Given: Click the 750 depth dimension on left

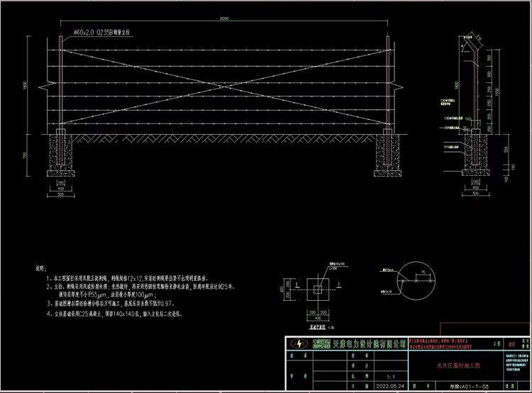Looking at the screenshot, I should pyautogui.click(x=24, y=155).
